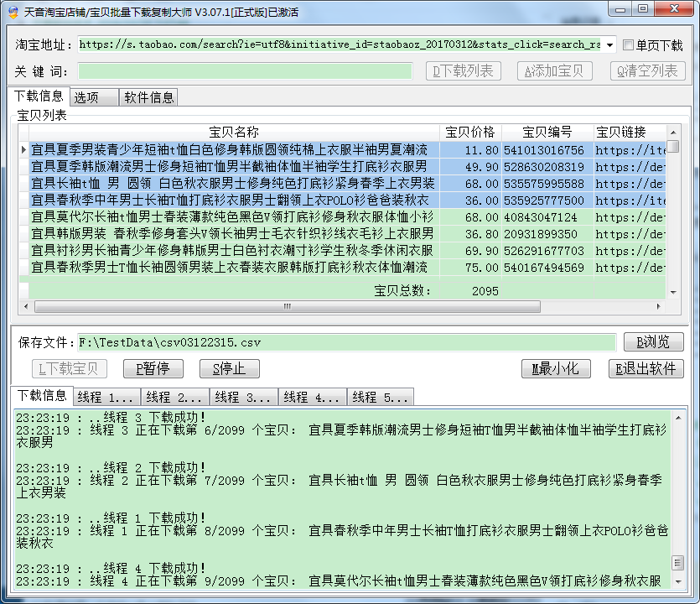Click the 宝贝价格 column header
The height and width of the screenshot is (604, 700).
[470, 133]
